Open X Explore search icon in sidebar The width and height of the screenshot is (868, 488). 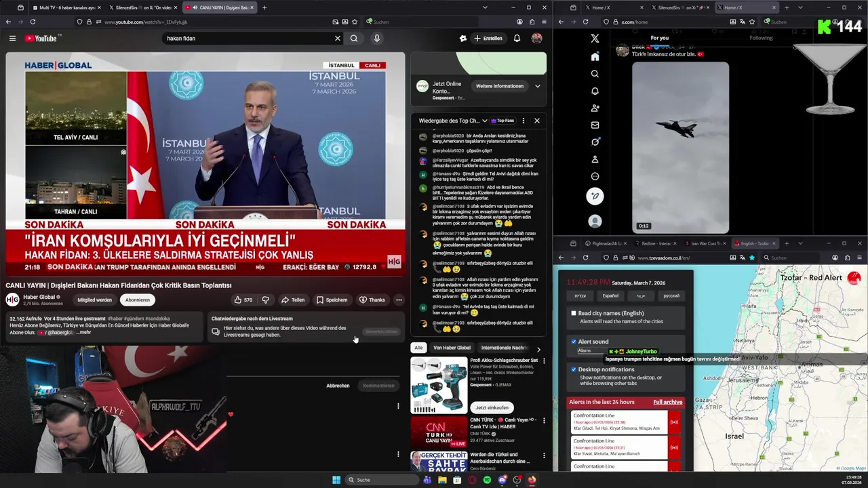[x=595, y=74]
